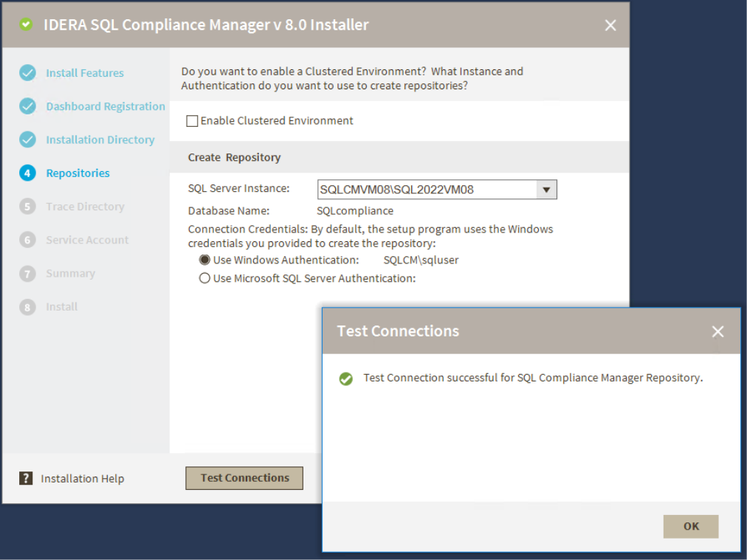Click OK in Test Connections dialog
This screenshot has height=560, width=747.
pos(691,526)
